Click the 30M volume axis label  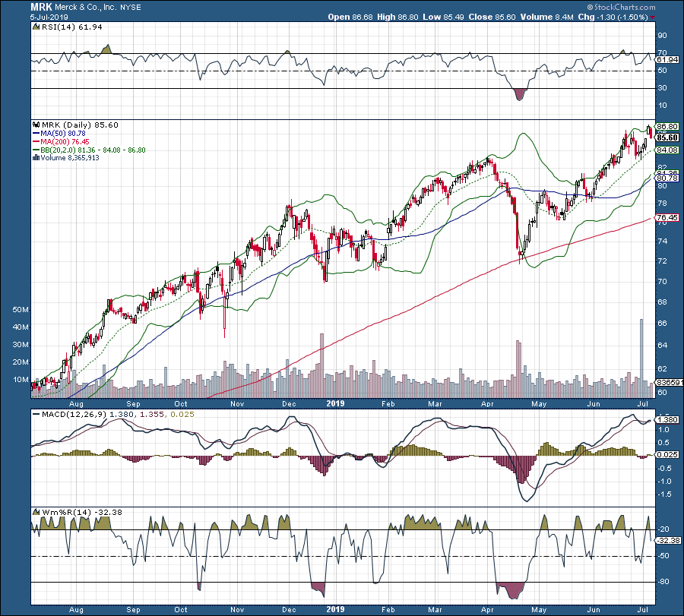point(21,345)
